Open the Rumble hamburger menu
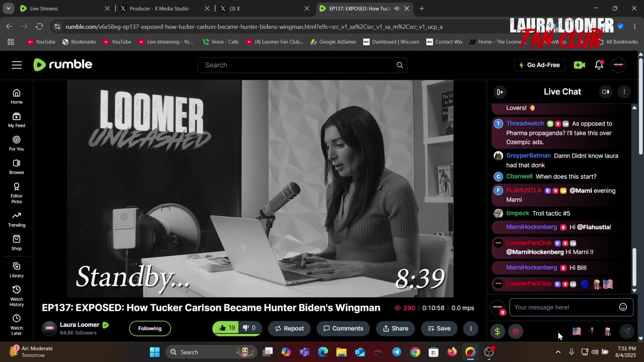This screenshot has height=362, width=644. pyautogui.click(x=17, y=65)
